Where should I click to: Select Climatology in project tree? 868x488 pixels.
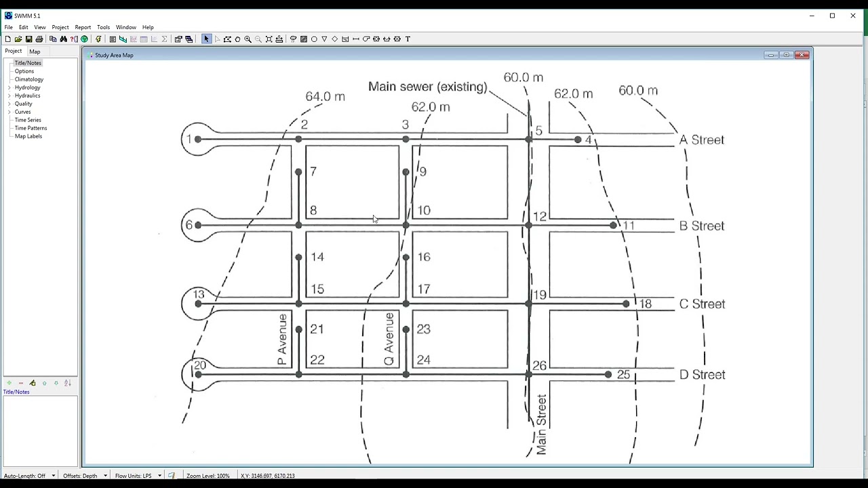pos(29,79)
